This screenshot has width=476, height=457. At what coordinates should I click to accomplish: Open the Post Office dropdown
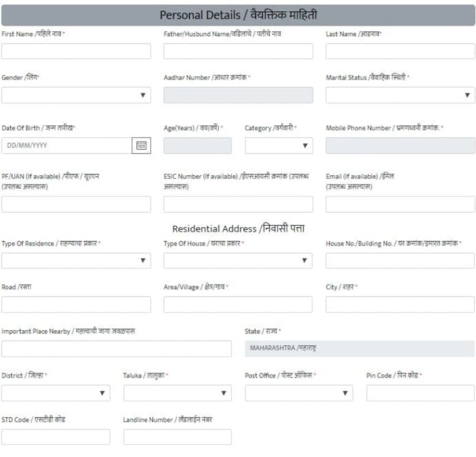[x=299, y=393]
